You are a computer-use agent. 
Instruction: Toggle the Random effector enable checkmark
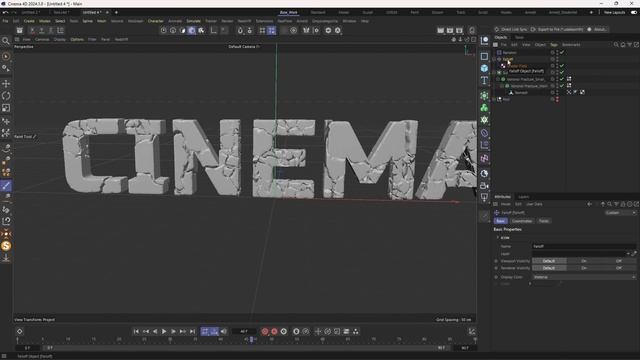click(562, 52)
